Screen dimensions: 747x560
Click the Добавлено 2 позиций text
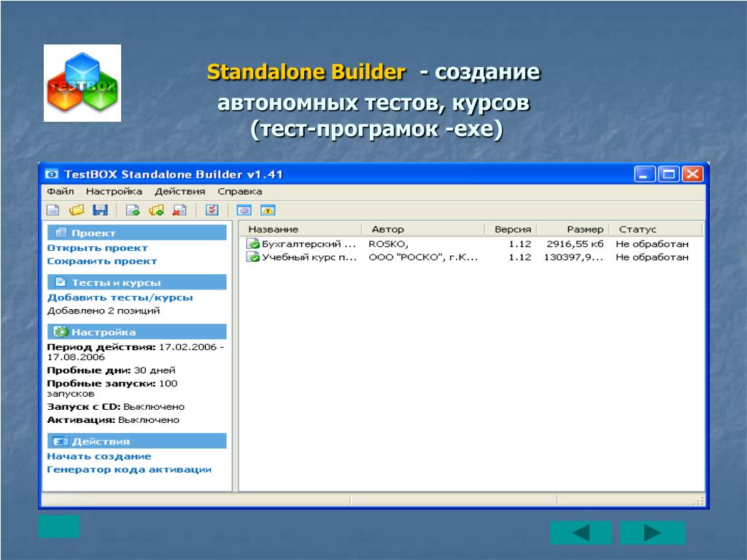[x=104, y=311]
